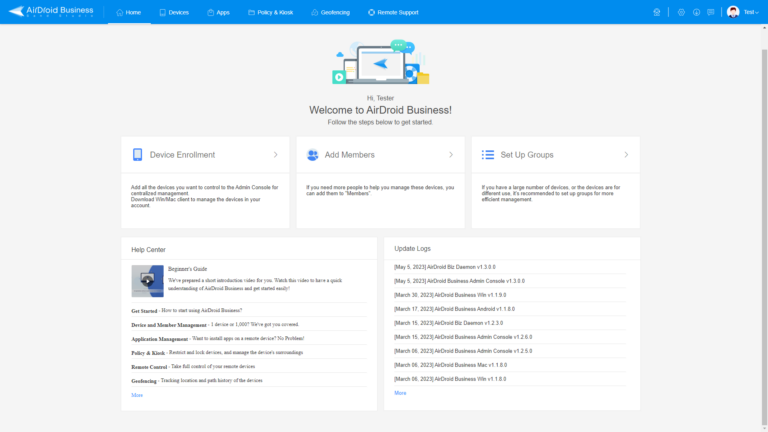Open AirDroid Business Win v1.1.9.0 log
Screen dimensions: 768x432
click(x=450, y=295)
